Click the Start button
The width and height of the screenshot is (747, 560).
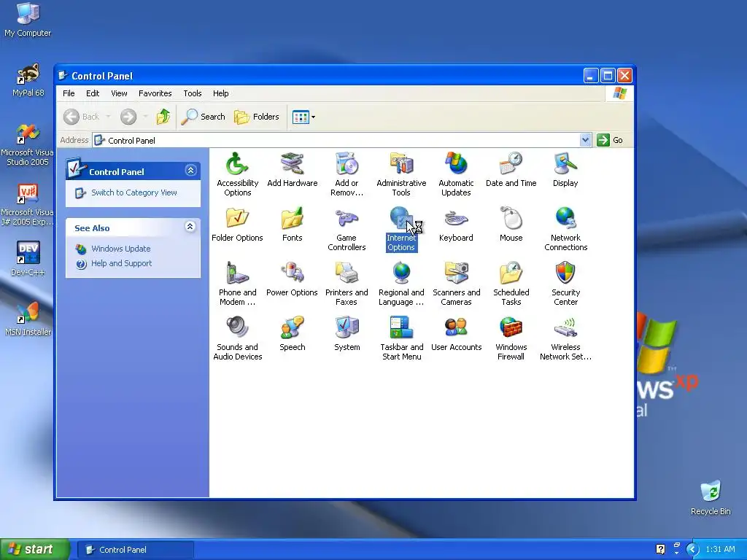(35, 550)
